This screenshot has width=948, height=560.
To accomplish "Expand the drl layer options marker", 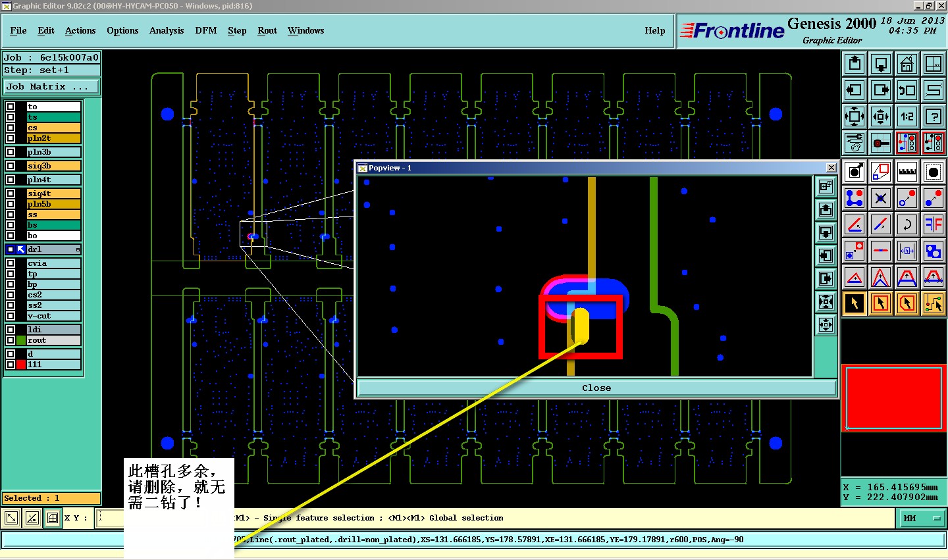I will coord(78,249).
